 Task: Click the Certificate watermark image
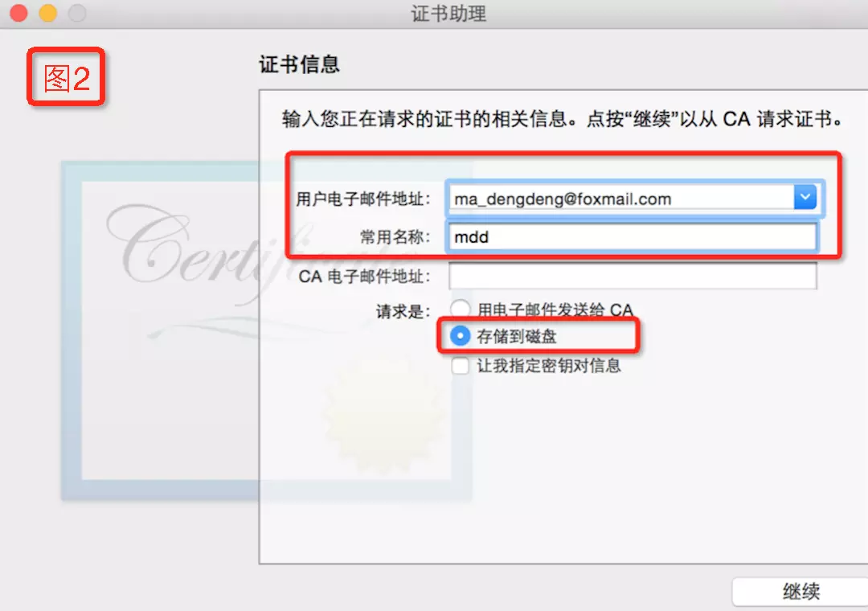point(266,330)
